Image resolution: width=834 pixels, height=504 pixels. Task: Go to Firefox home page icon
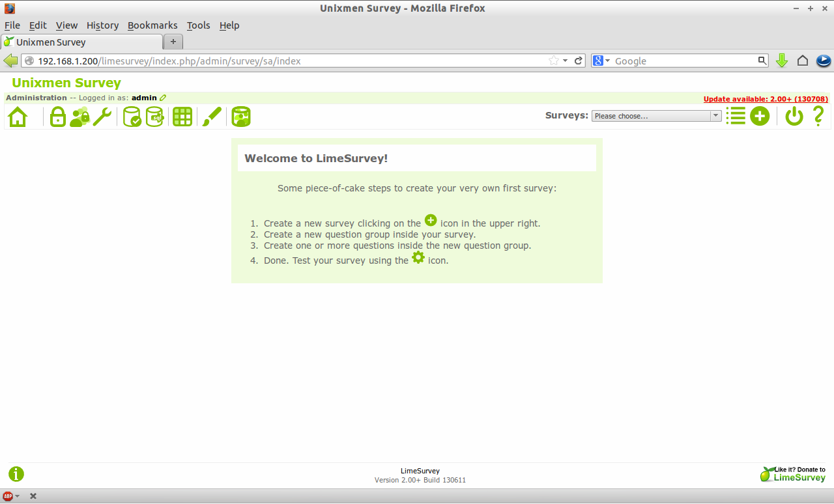pos(803,61)
